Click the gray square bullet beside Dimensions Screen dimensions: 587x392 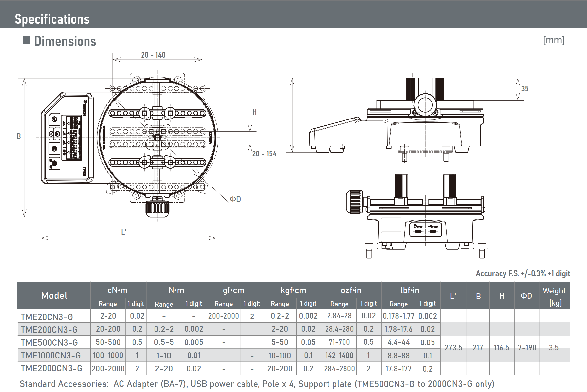(x=26, y=40)
